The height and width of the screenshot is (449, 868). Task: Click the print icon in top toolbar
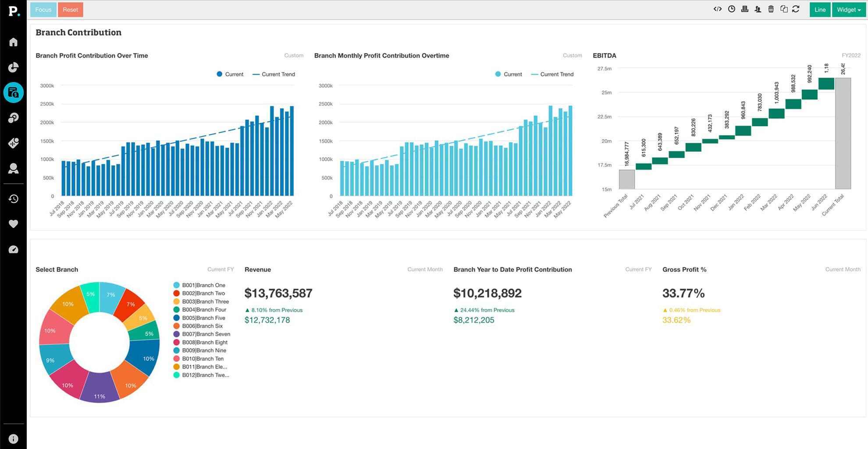click(744, 9)
